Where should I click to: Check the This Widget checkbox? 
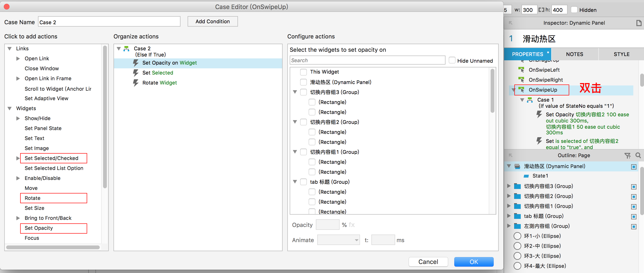(x=303, y=72)
